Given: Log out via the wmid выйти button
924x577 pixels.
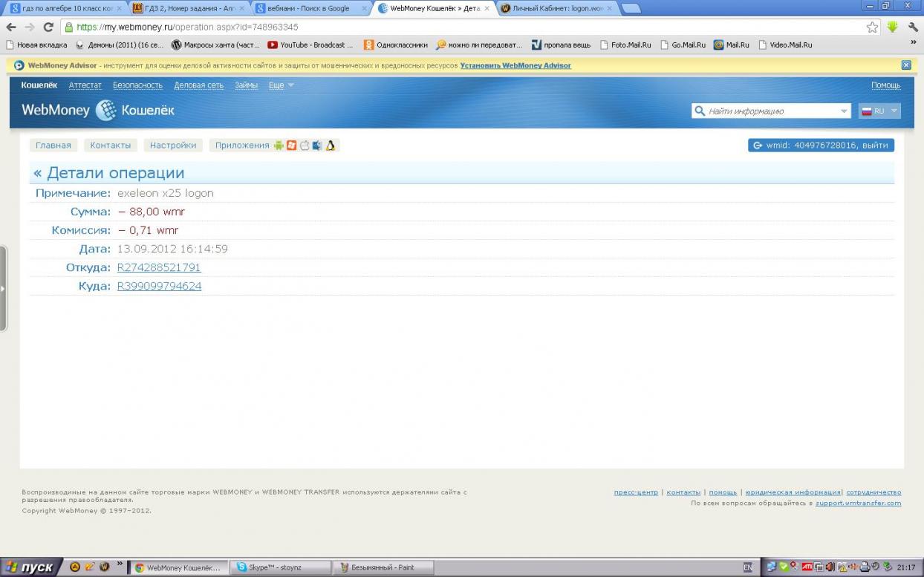Looking at the screenshot, I should [x=821, y=146].
